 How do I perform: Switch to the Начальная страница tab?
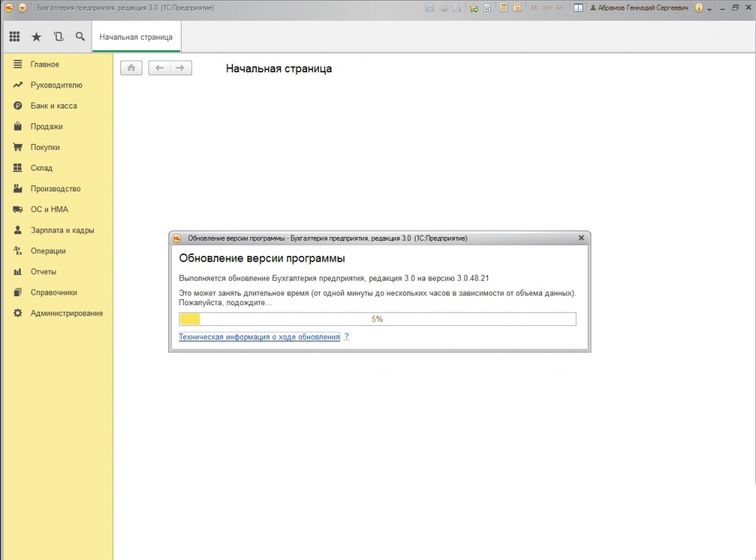pos(136,37)
